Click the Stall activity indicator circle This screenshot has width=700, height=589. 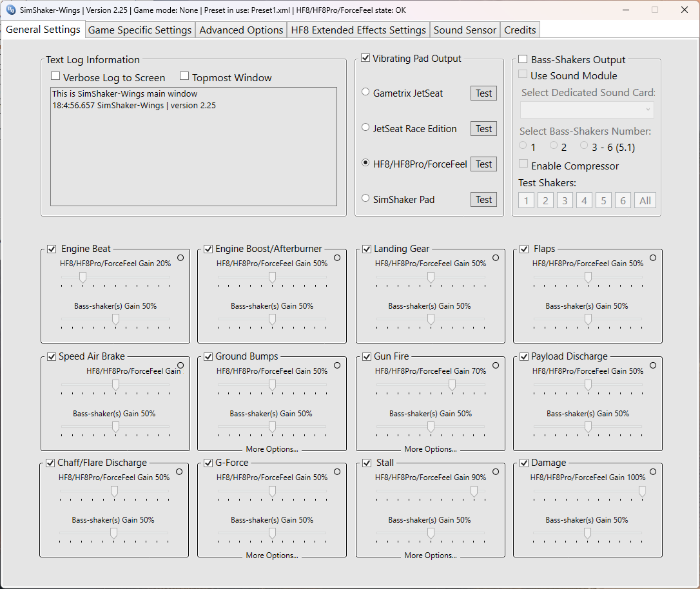click(495, 471)
